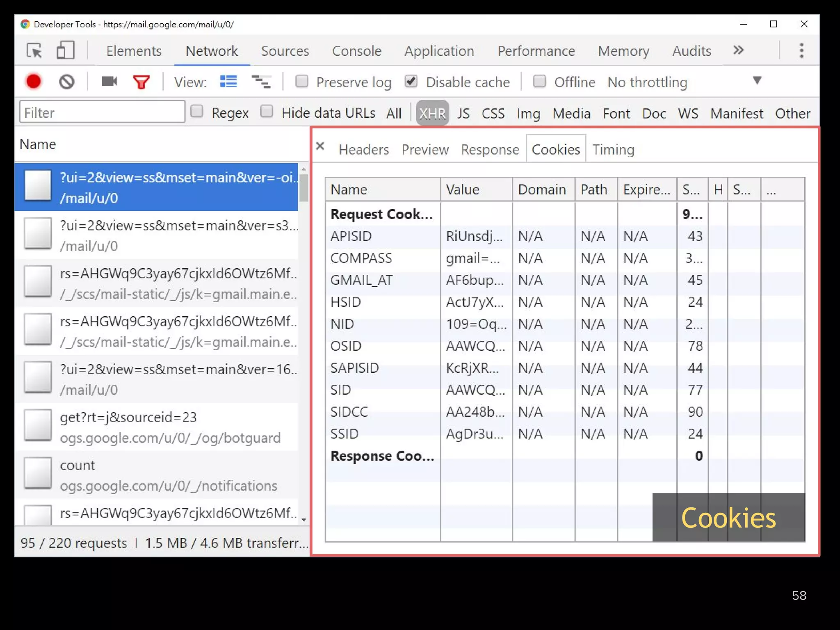840x630 pixels.
Task: Filter requests by Img
Action: (528, 113)
